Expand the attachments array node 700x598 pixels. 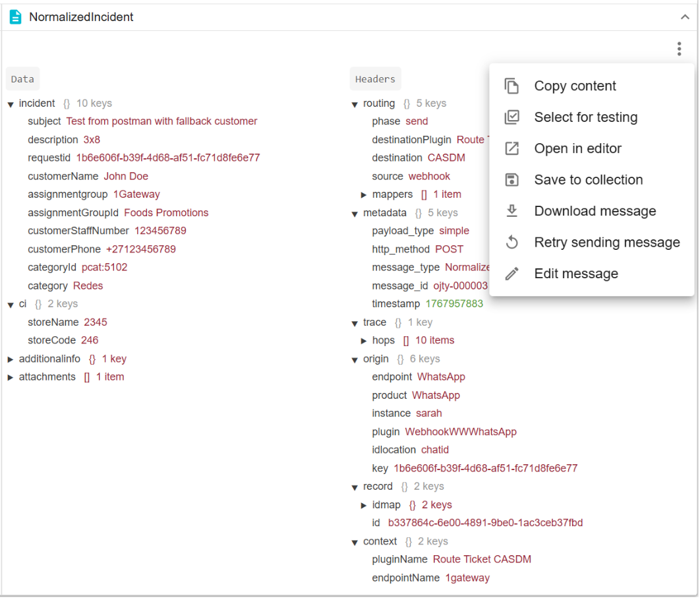(11, 378)
